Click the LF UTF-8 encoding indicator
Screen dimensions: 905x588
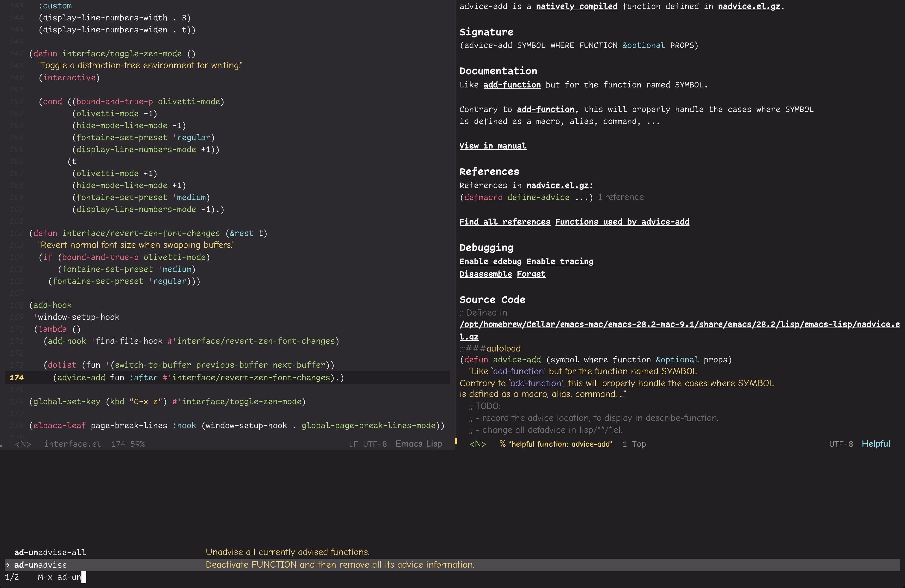368,444
